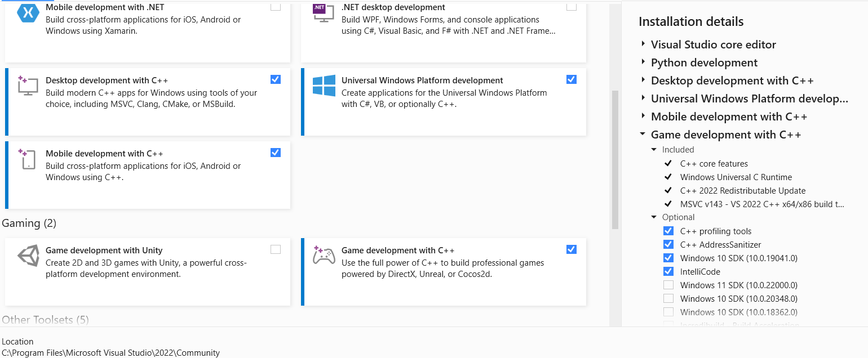Expand Universal Windows Platform node in Installation details
Viewport: 868px width, 358px height.
click(643, 98)
